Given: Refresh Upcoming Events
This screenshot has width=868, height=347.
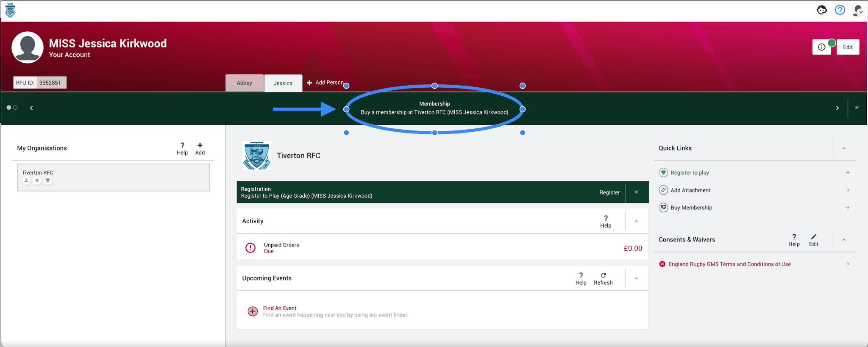Looking at the screenshot, I should pyautogui.click(x=603, y=278).
